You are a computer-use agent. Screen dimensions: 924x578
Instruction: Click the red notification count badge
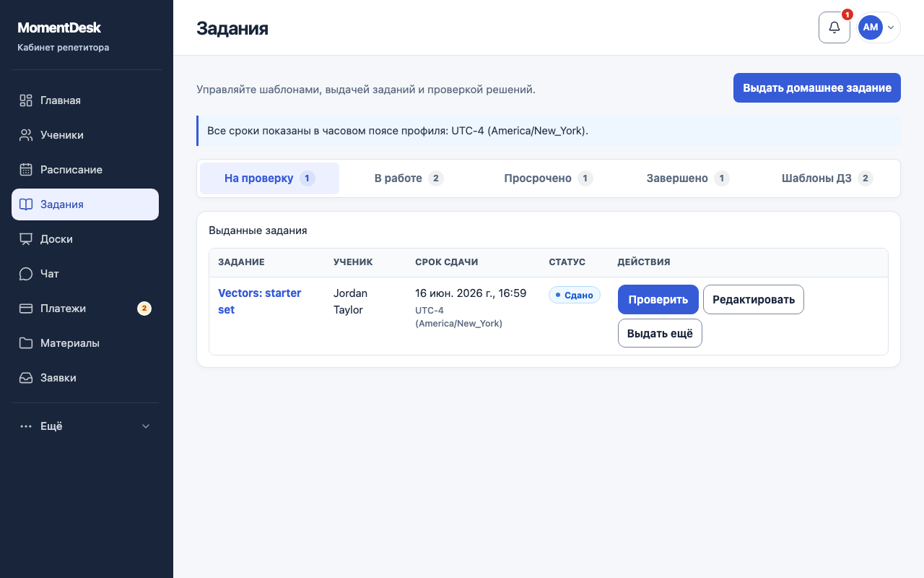coord(847,14)
